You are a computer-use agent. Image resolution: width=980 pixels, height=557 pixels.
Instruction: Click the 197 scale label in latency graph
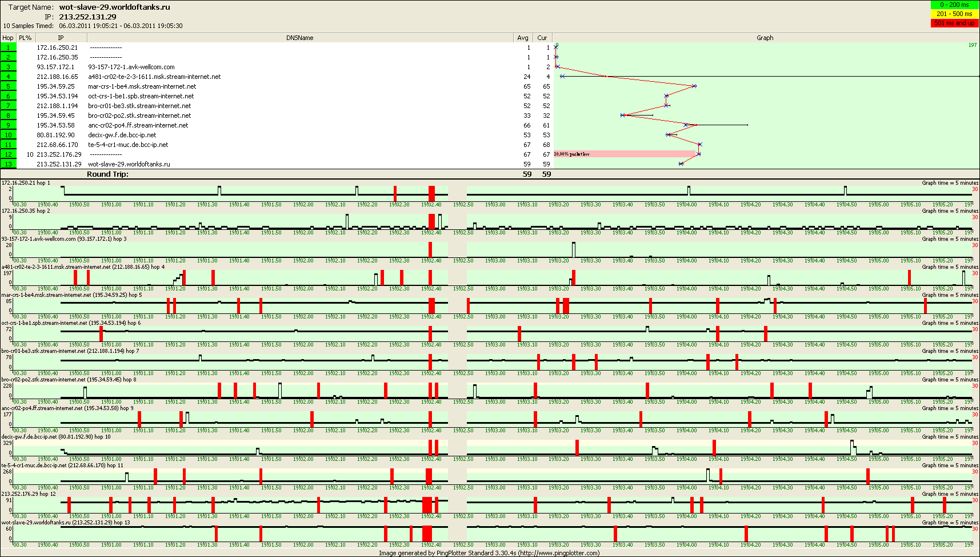[x=973, y=45]
